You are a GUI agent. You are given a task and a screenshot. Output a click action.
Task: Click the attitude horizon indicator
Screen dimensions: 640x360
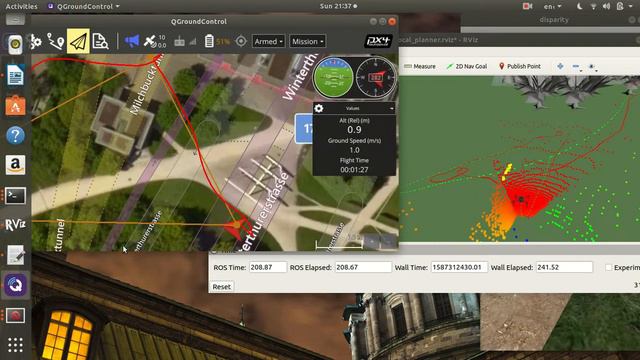(x=333, y=77)
